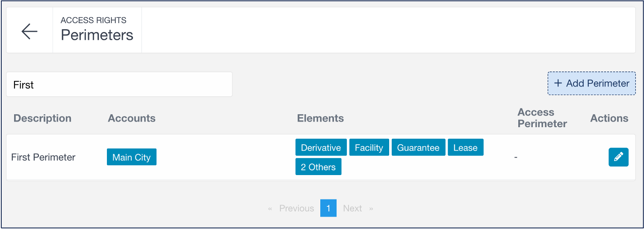The width and height of the screenshot is (644, 229).
Task: Go to the Previous page
Action: 296,208
